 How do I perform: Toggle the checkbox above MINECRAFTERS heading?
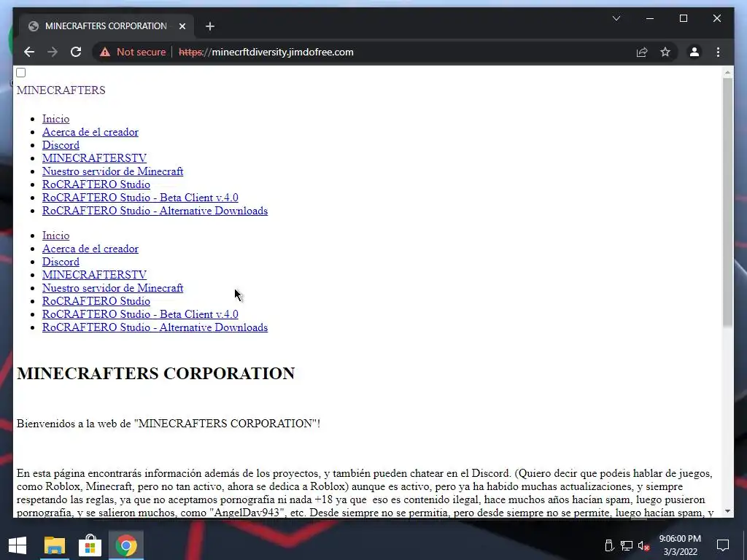tap(21, 72)
